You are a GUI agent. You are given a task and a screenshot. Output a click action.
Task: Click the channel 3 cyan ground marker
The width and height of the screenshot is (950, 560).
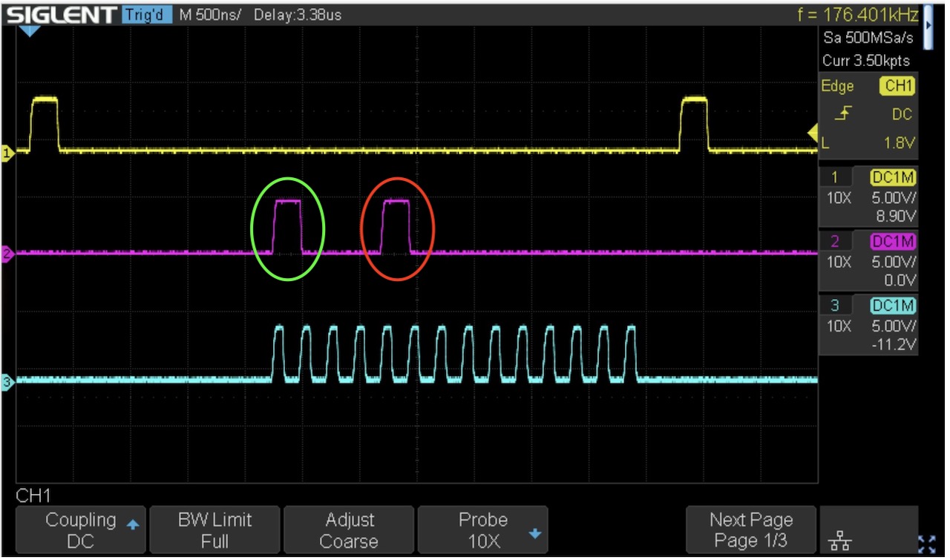8,383
